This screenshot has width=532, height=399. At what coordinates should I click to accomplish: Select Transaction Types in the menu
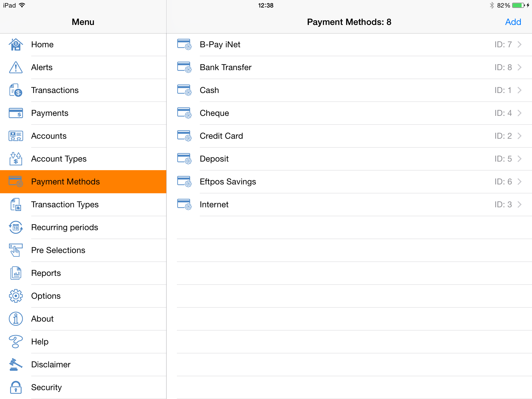tap(65, 204)
